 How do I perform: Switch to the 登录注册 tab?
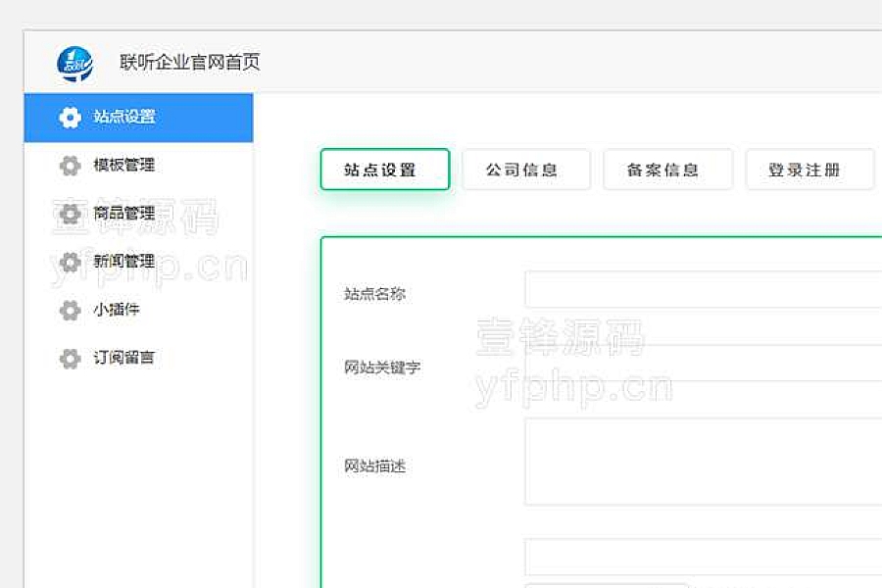pos(810,170)
